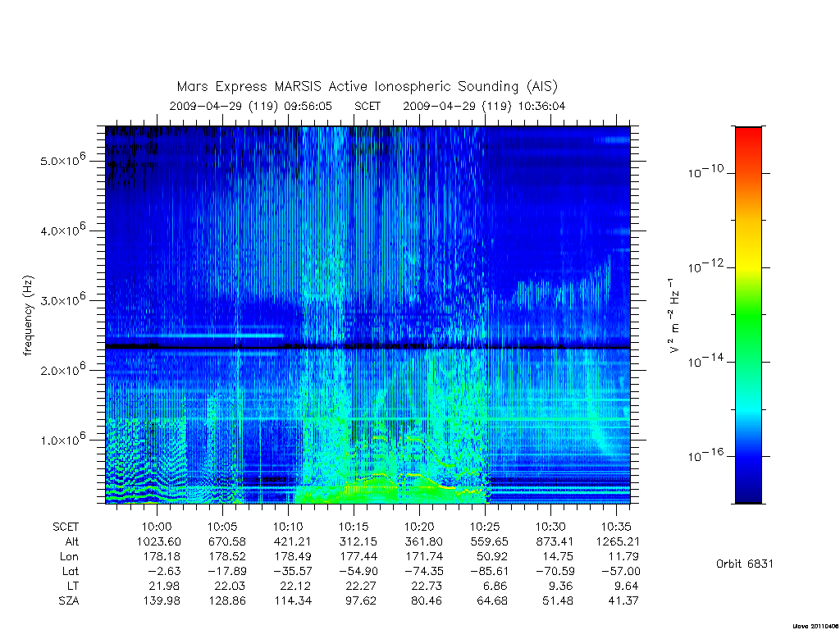Click the color bar unit label V² m⁻² Hz⁻¹
The image size is (840, 630).
point(673,315)
